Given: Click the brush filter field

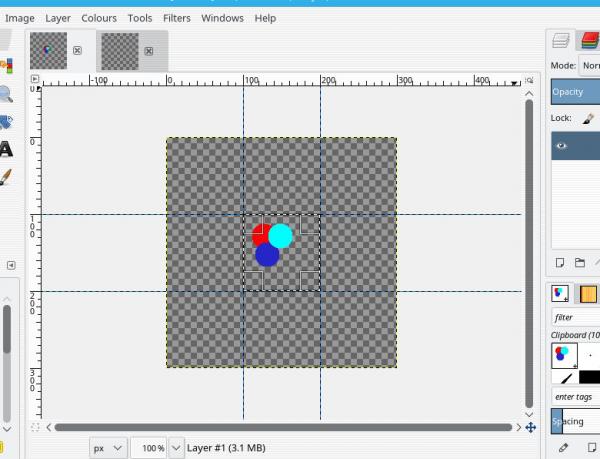Looking at the screenshot, I should coord(576,317).
